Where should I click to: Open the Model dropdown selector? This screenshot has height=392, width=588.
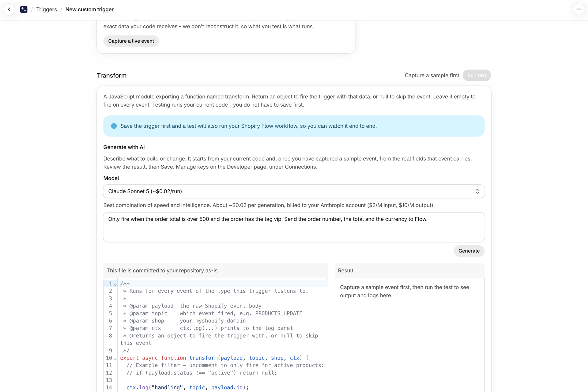click(294, 191)
